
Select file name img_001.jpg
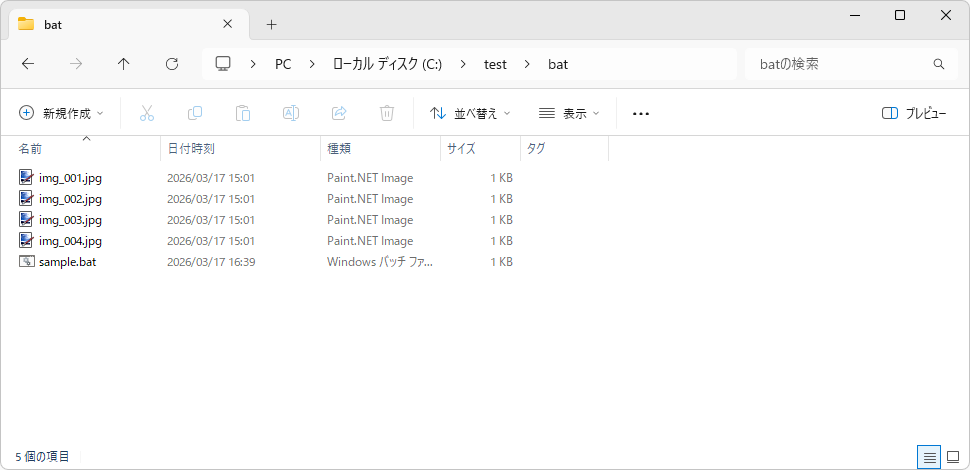pos(71,178)
